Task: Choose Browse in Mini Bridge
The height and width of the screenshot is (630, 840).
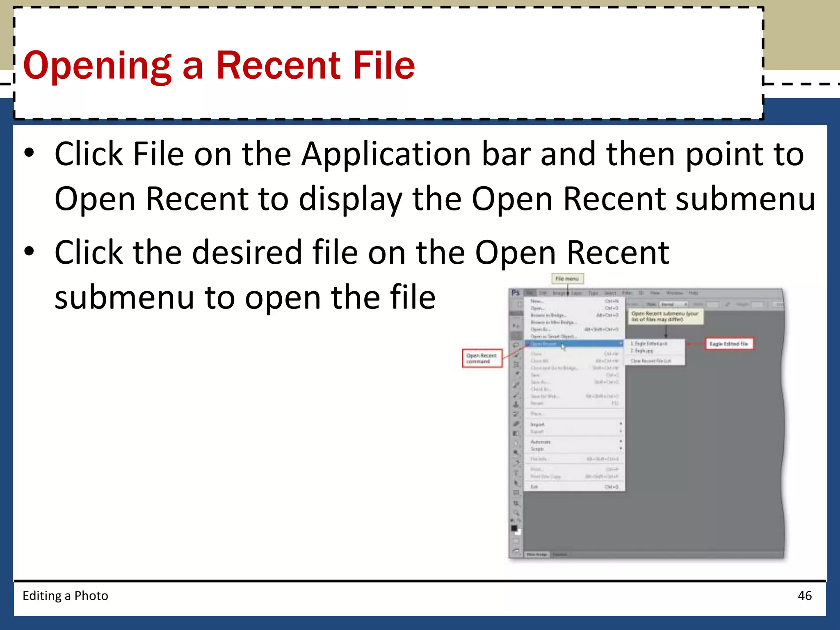Action: click(x=574, y=322)
